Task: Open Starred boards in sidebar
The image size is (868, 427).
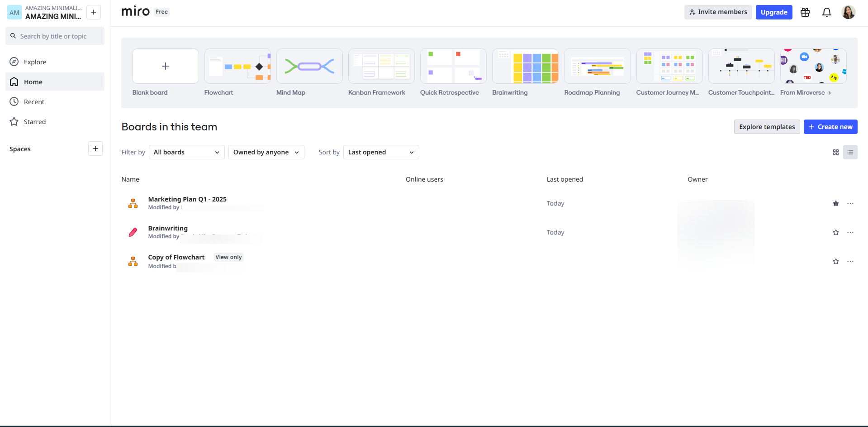Action: (x=55, y=122)
